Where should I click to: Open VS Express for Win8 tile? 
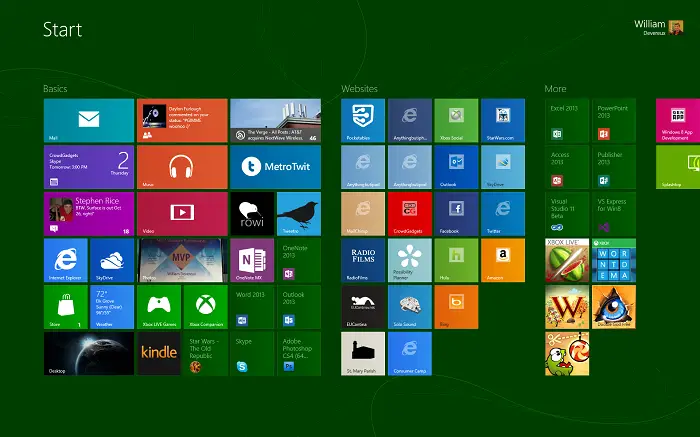coord(614,214)
